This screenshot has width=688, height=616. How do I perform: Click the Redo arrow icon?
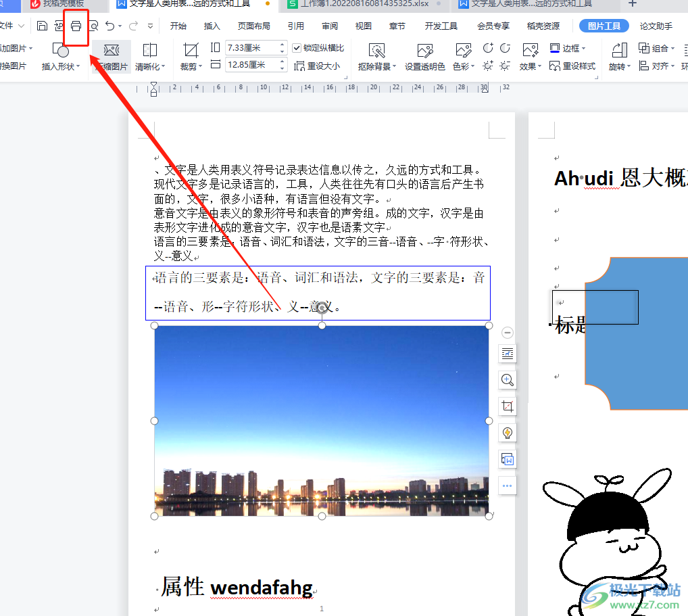pyautogui.click(x=133, y=26)
